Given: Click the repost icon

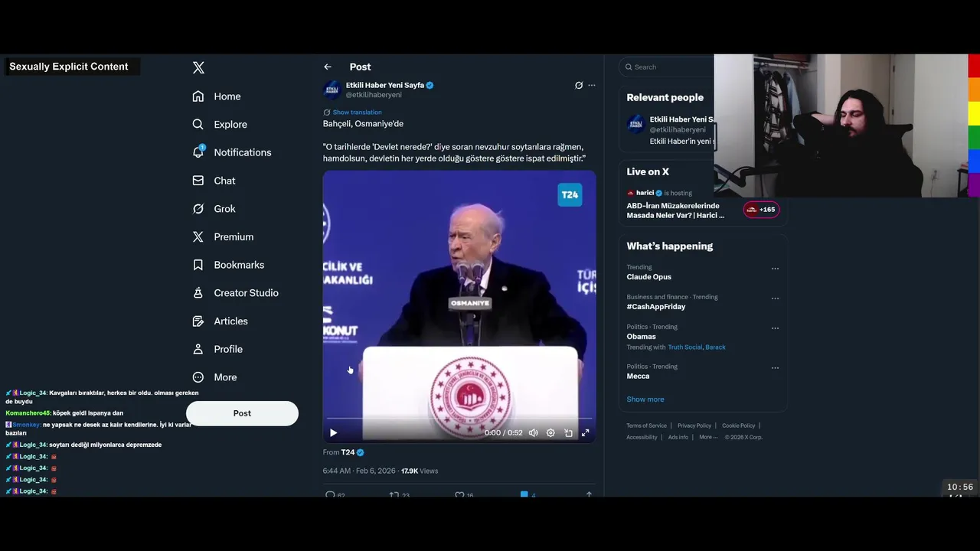Looking at the screenshot, I should pyautogui.click(x=394, y=495).
